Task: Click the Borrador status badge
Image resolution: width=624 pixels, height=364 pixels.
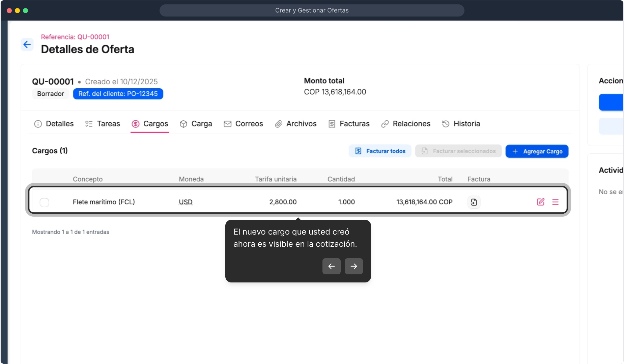Action: click(51, 94)
